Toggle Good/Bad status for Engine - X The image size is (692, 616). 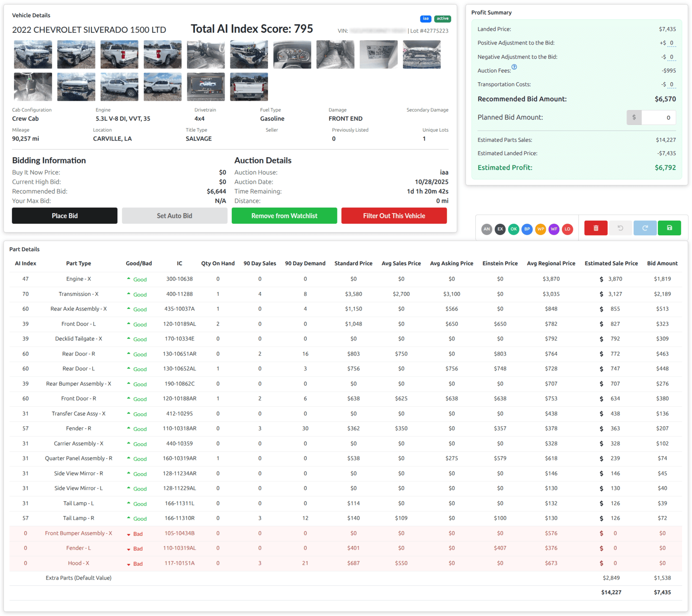coord(137,279)
